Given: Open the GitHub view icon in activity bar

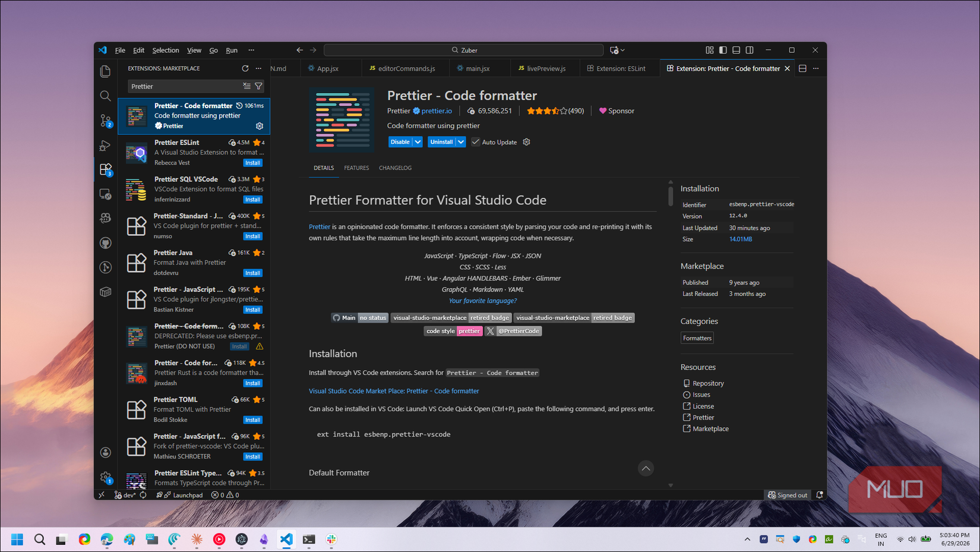Looking at the screenshot, I should 106,242.
